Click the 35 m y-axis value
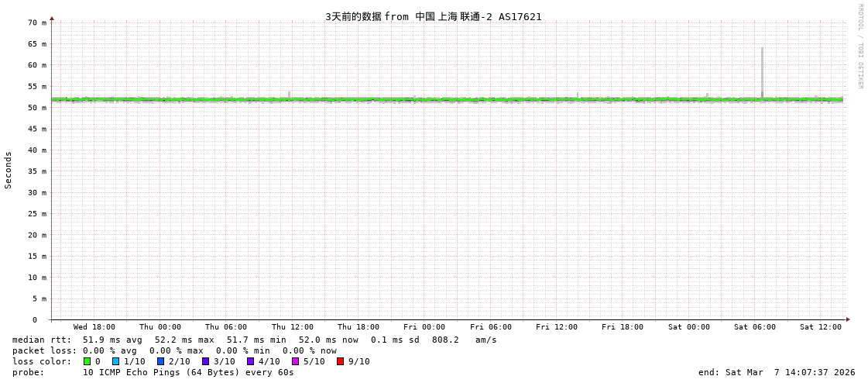868x383 pixels. [x=36, y=171]
